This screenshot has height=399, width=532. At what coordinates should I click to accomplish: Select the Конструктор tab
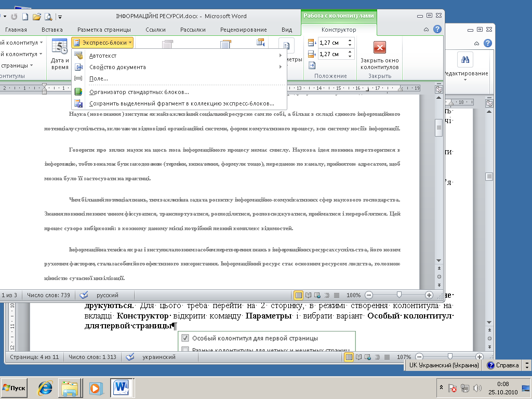pos(339,30)
